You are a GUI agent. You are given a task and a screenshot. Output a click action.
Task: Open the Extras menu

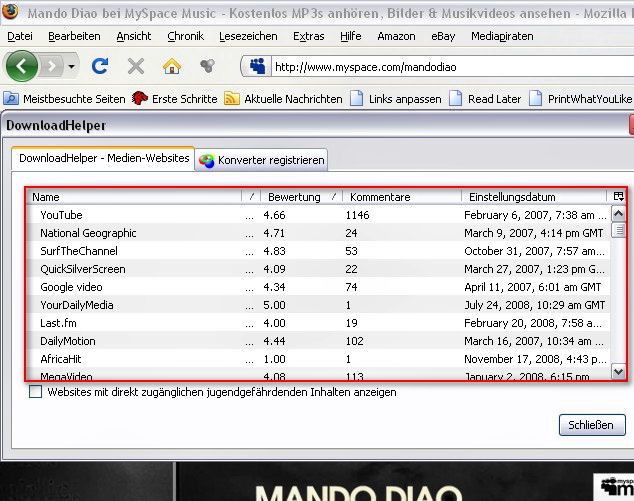(309, 36)
